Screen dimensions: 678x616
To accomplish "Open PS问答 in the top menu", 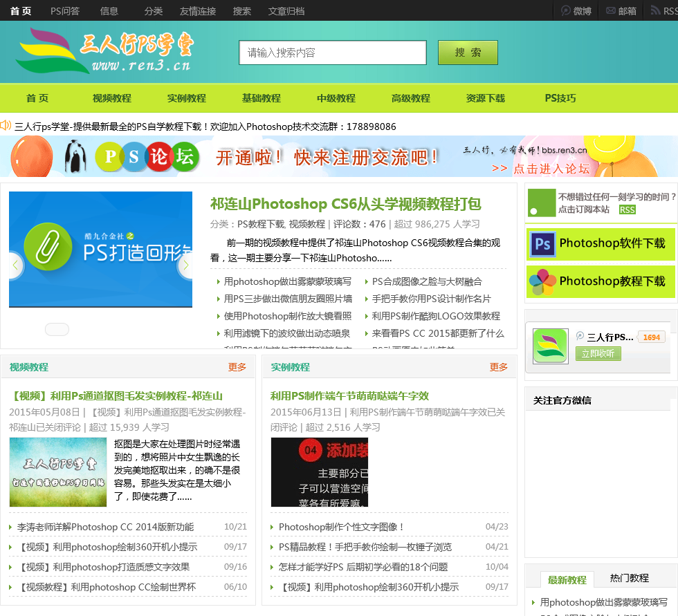I will (65, 11).
